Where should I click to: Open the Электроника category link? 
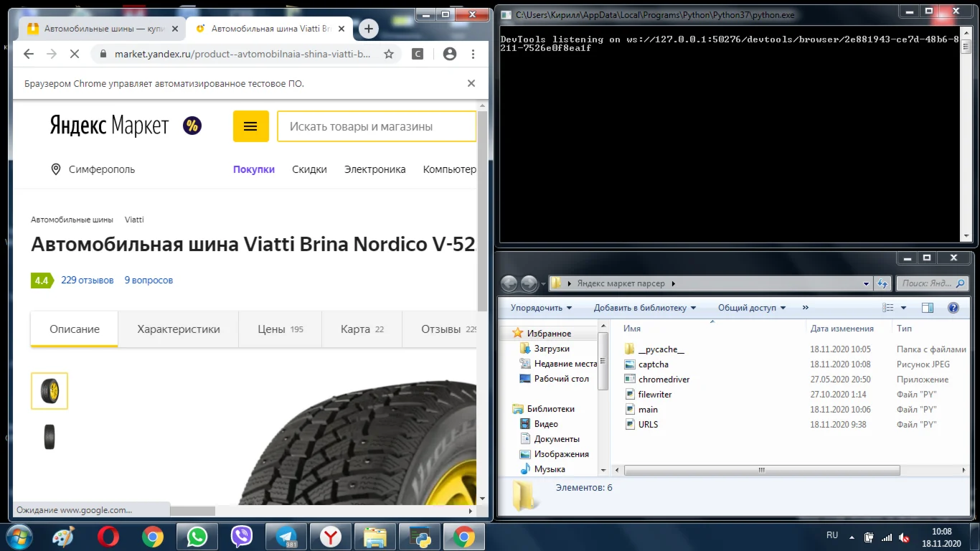pyautogui.click(x=375, y=169)
